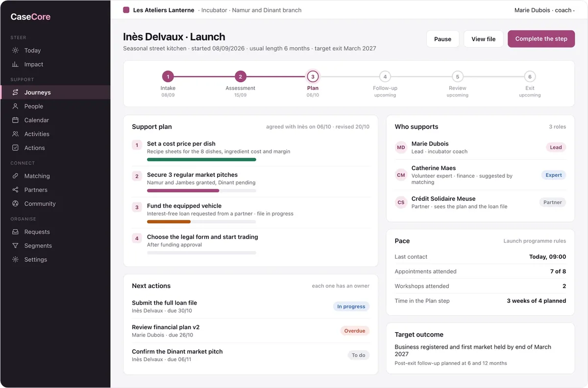Click the People person icon
This screenshot has width=588, height=388.
(x=15, y=106)
